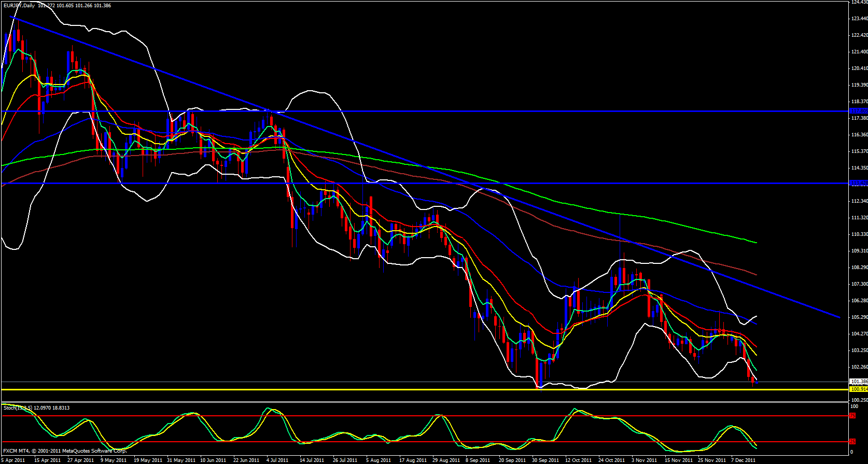Click the 5 Apr 2011 date label
868x464 pixels.
point(13,460)
